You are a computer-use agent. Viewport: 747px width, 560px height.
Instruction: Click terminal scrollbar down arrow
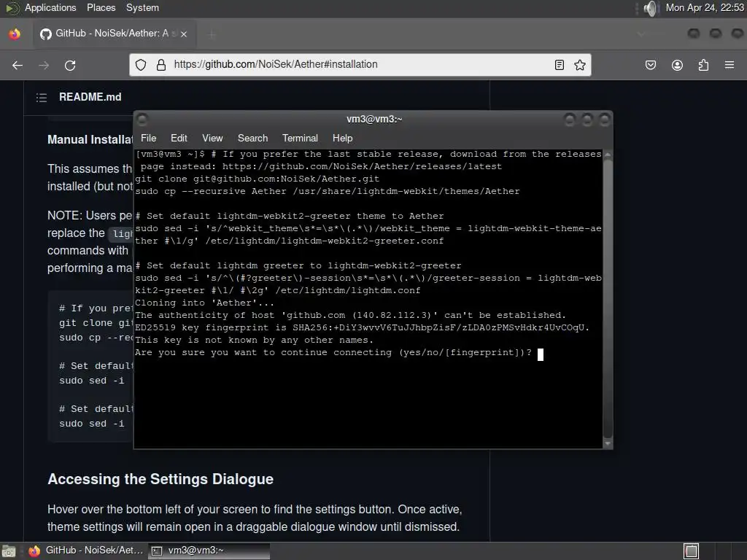(x=608, y=443)
